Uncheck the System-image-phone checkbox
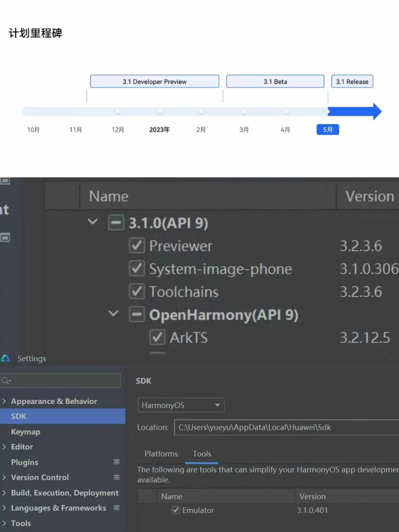The width and height of the screenshot is (399, 532). (137, 268)
